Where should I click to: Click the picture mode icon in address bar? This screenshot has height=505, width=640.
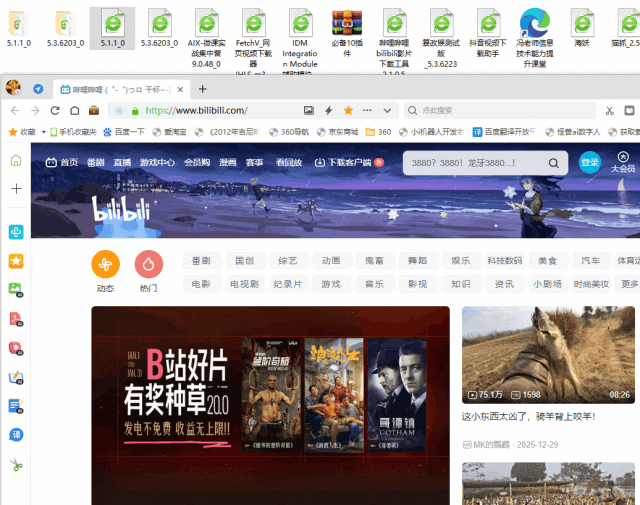point(309,110)
